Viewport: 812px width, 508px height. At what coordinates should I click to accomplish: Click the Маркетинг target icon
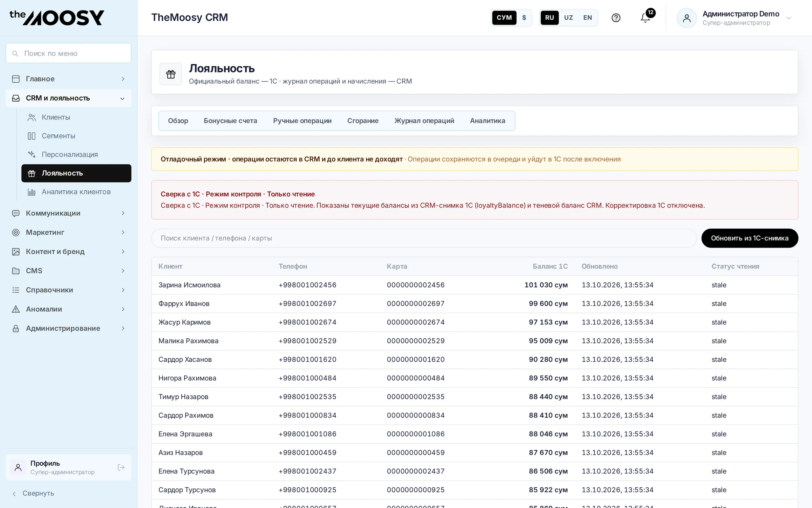(x=16, y=232)
